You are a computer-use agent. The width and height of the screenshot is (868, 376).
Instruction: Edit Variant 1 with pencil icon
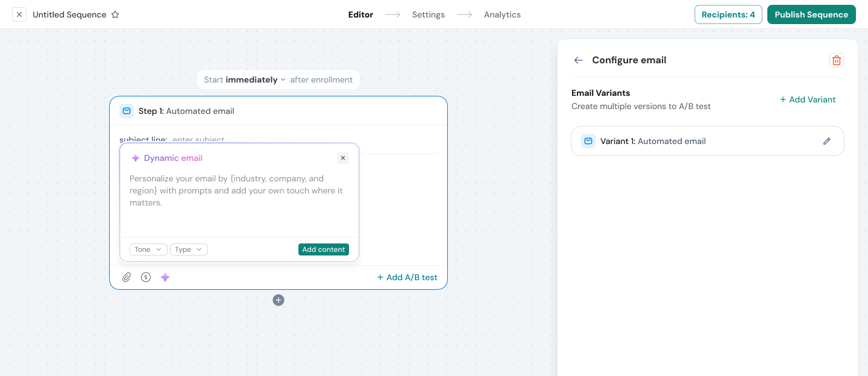click(x=827, y=141)
